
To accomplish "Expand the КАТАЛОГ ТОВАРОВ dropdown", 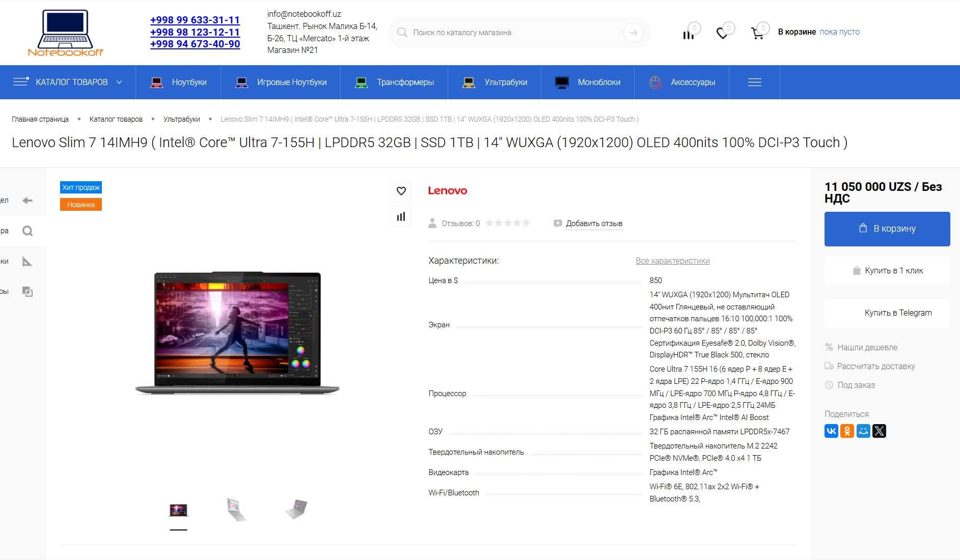I will [68, 82].
